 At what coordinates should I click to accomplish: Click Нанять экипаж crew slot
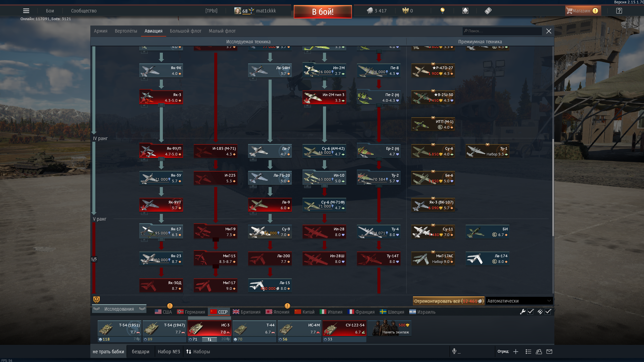(x=389, y=328)
